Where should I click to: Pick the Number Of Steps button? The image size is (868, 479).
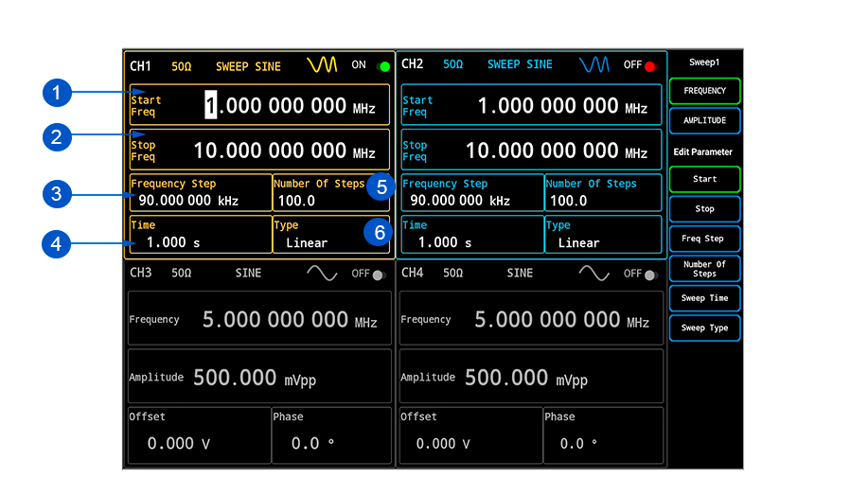704,269
